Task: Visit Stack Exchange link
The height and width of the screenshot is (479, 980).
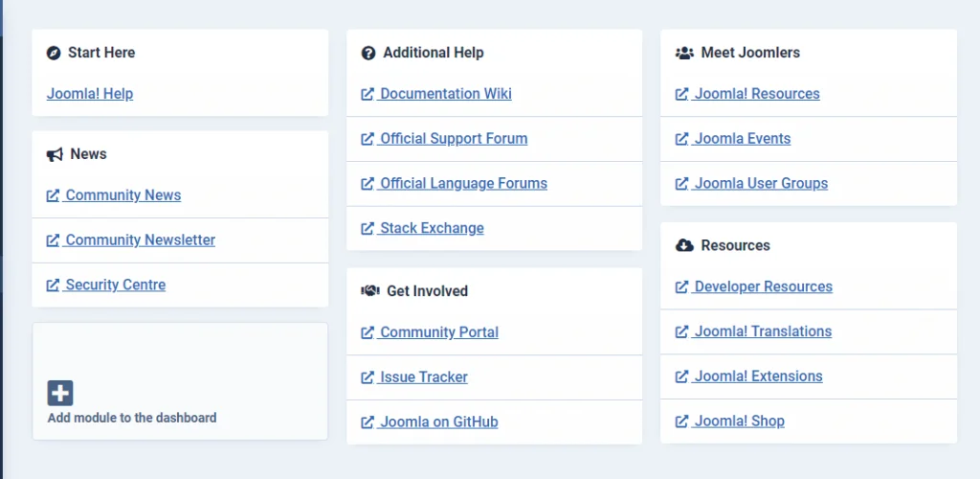Action: [422, 228]
